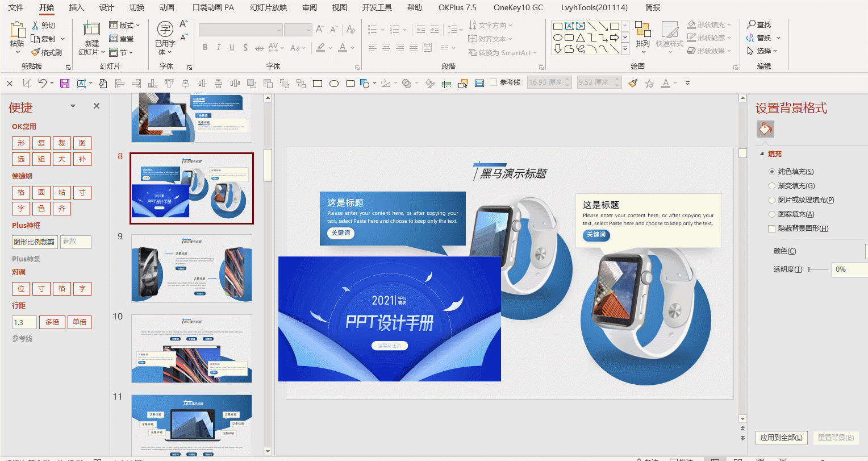Collapse the Fill (填充) section triangle

762,154
